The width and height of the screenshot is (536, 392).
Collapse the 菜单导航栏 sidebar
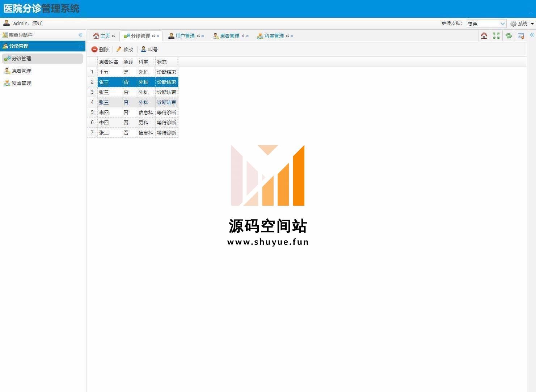[x=80, y=35]
